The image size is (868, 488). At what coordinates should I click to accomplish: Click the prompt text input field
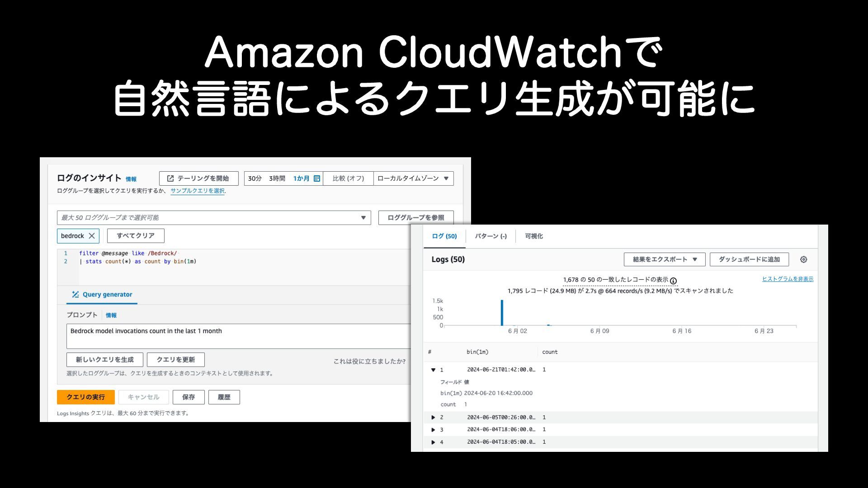pos(239,336)
